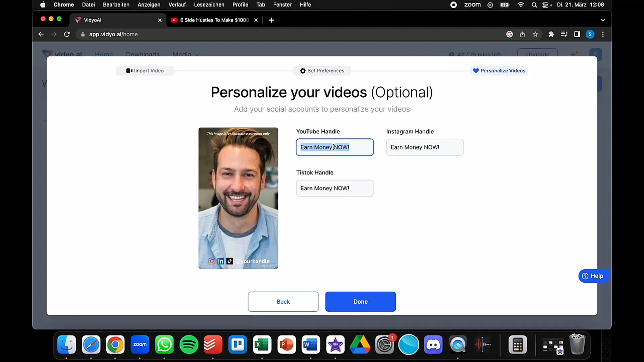Click the Media dropdown arrow
The height and width of the screenshot is (362, 644).
(x=196, y=54)
